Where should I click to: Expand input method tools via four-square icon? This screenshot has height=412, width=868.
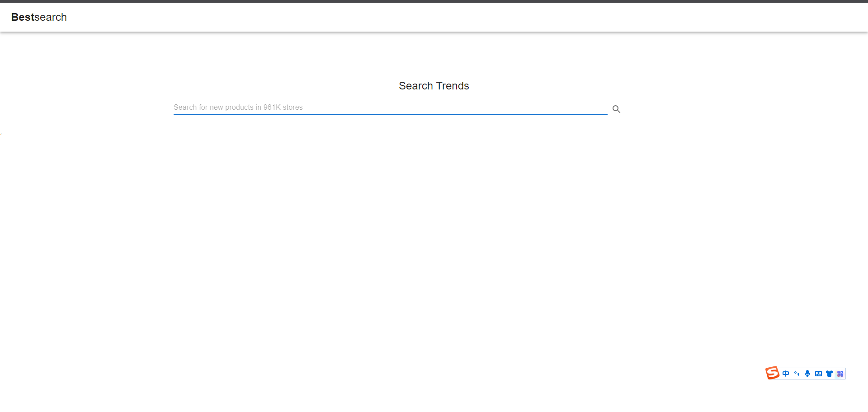click(x=840, y=374)
